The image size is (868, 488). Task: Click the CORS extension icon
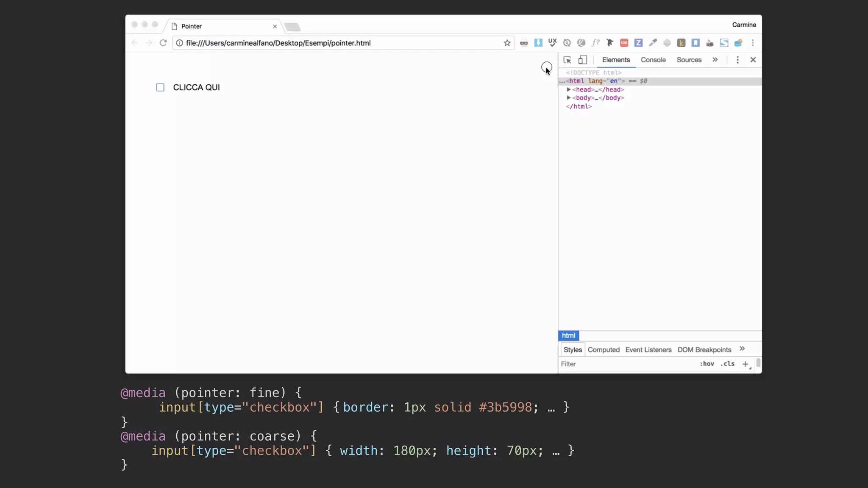click(x=624, y=43)
